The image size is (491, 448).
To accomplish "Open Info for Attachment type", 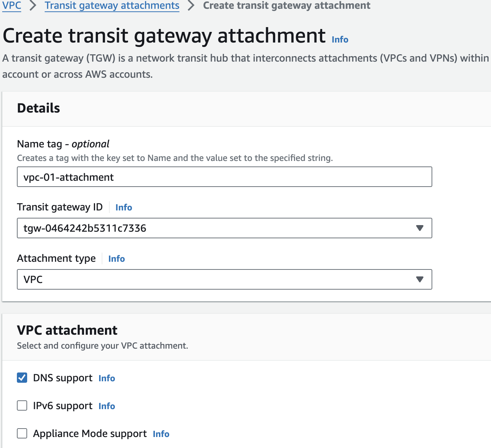I will point(117,259).
